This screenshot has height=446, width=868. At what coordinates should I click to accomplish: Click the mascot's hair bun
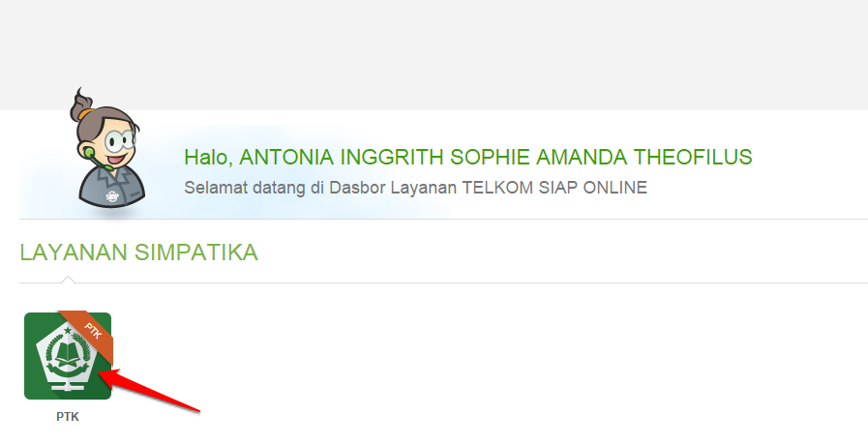click(x=82, y=104)
